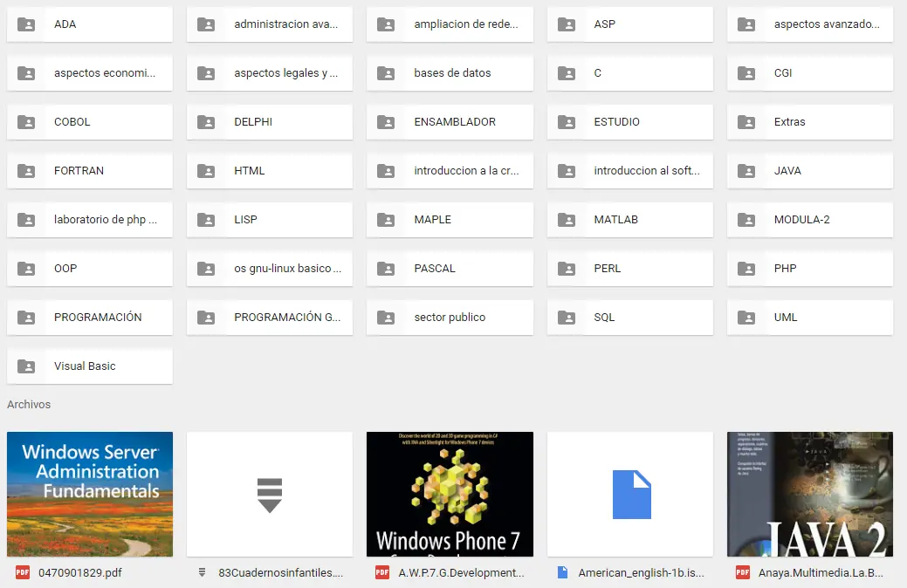This screenshot has height=588, width=907.
Task: Select the ENSAMBLADOR folder icon
Action: tap(386, 122)
